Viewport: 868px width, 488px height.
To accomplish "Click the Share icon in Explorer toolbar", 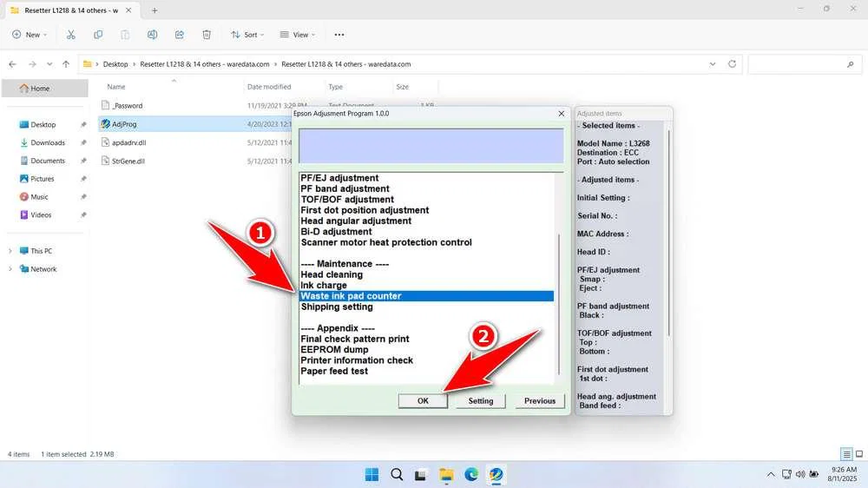I will (x=179, y=35).
